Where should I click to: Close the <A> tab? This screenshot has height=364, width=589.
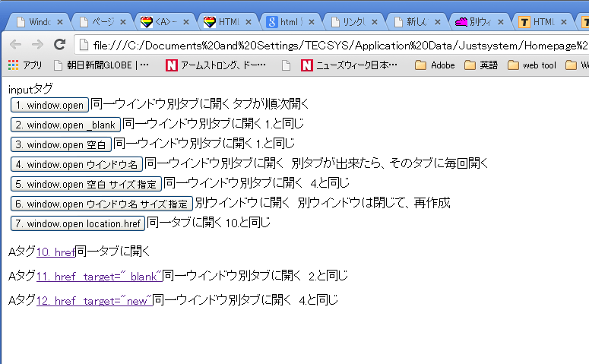[x=186, y=22]
